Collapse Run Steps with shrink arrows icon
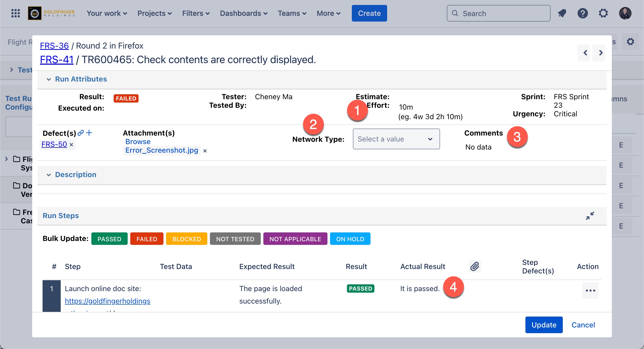Screen dimensions: 644x349 [x=590, y=216]
